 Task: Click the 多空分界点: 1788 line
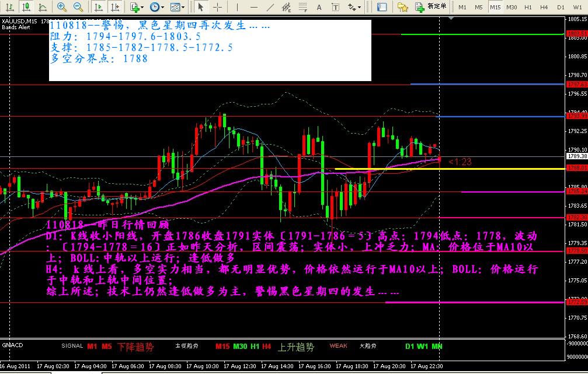click(99, 58)
